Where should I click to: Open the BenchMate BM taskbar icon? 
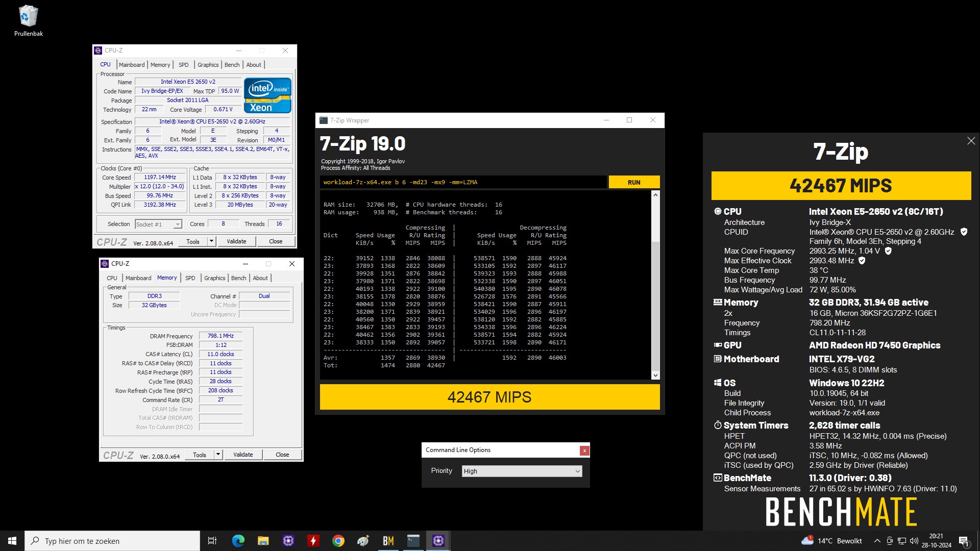click(x=388, y=541)
